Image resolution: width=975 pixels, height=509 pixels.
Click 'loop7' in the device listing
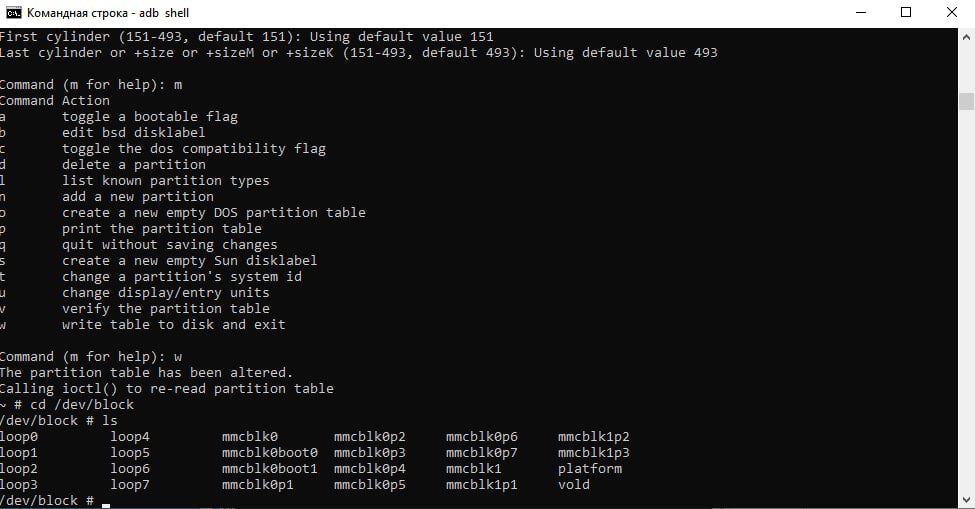[x=130, y=484]
